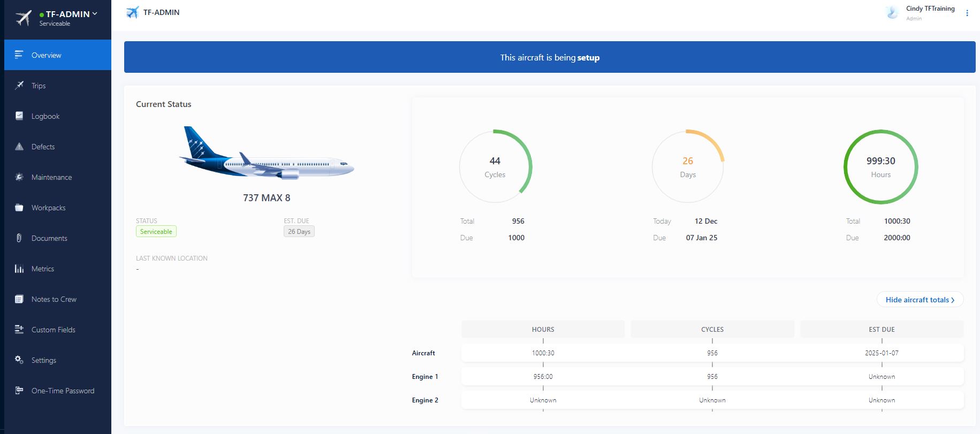980x434 pixels.
Task: Collapse totals with Hide aircraft totals
Action: point(920,300)
